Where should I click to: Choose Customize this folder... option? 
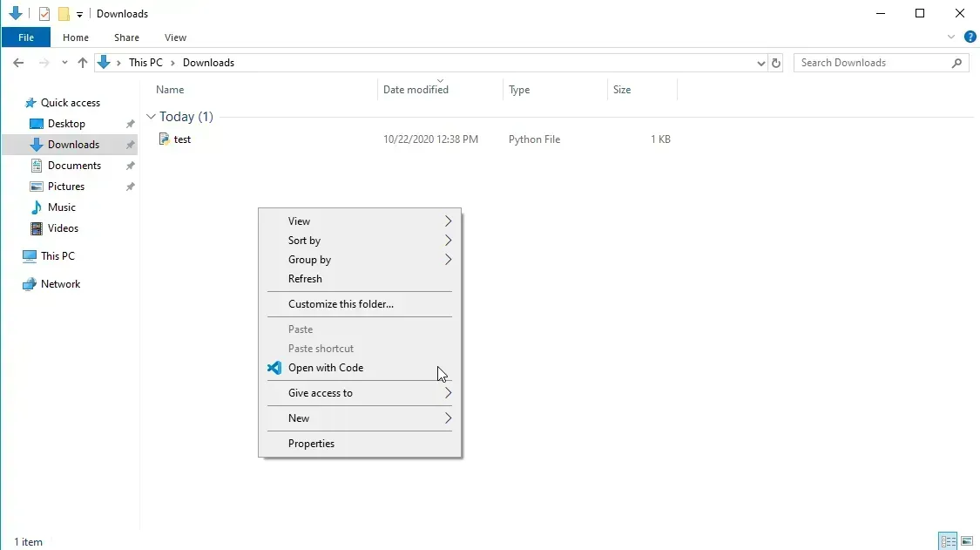click(360, 304)
